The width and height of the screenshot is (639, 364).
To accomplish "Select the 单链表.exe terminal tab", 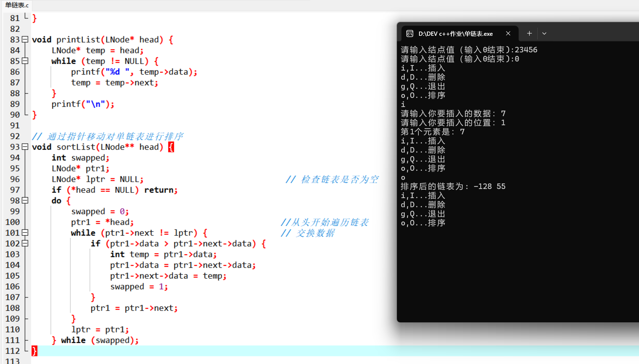I will (x=455, y=34).
